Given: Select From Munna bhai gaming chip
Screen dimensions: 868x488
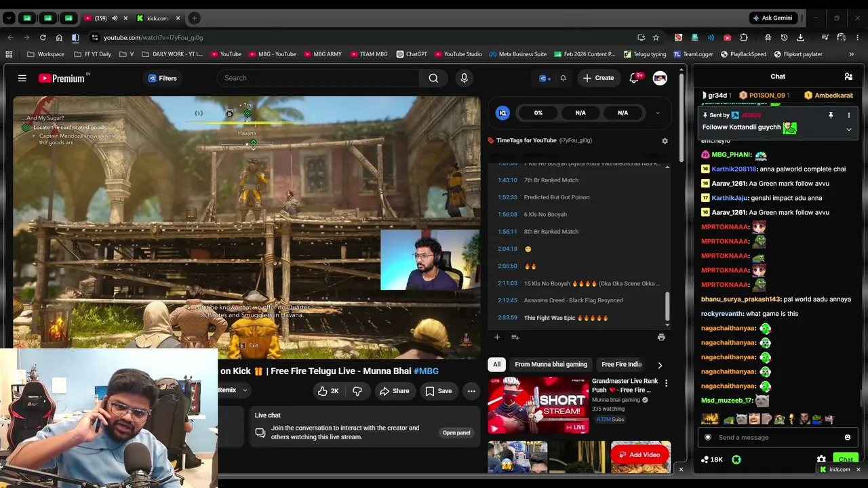Looking at the screenshot, I should [551, 365].
